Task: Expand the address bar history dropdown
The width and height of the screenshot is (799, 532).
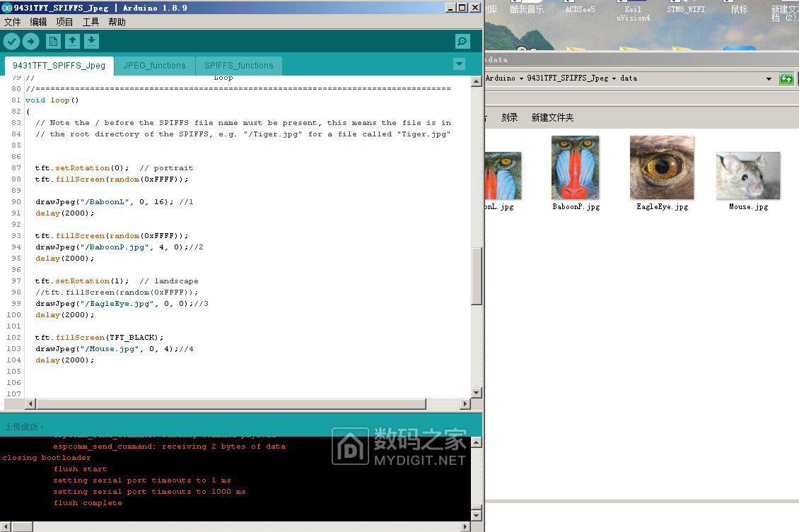Action: pyautogui.click(x=769, y=79)
